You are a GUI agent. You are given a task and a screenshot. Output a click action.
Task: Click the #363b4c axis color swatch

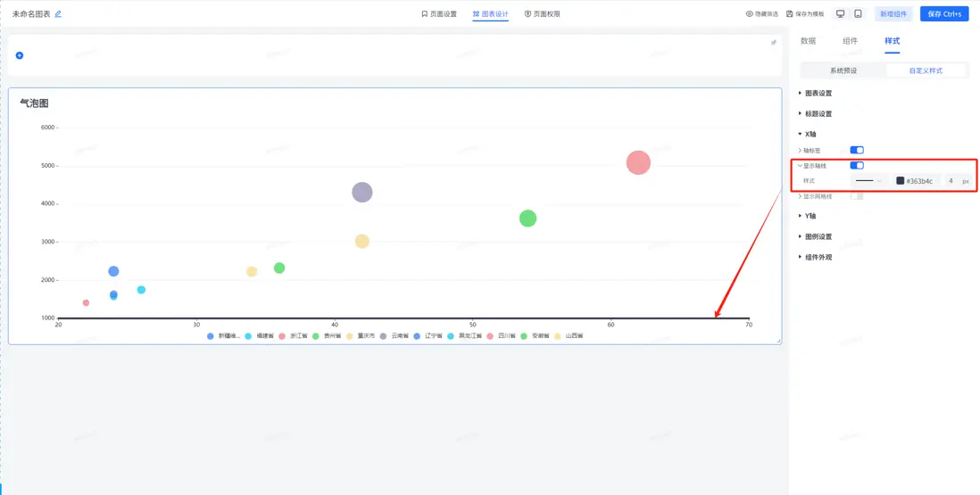point(900,181)
